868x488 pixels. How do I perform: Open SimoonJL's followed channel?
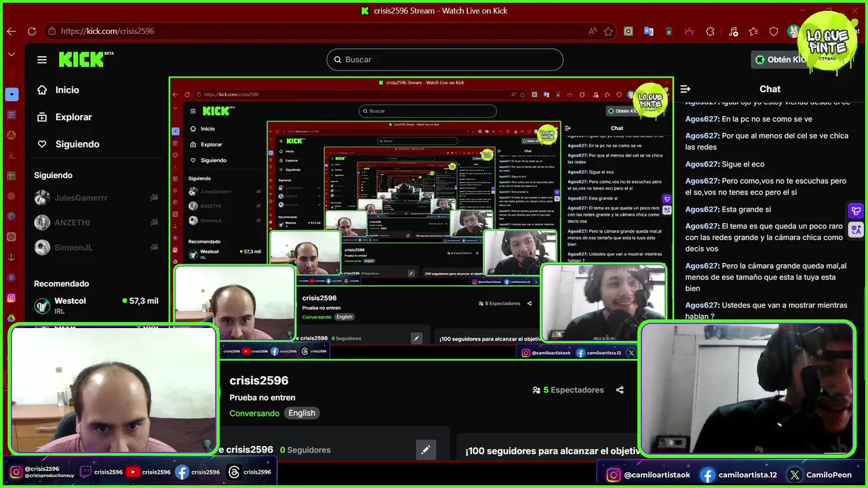pyautogui.click(x=96, y=247)
